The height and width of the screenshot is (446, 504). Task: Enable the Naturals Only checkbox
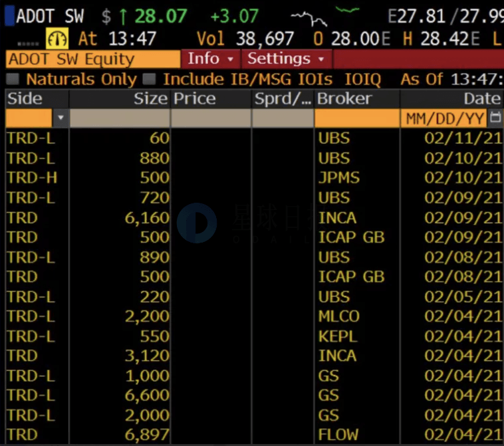[13, 79]
